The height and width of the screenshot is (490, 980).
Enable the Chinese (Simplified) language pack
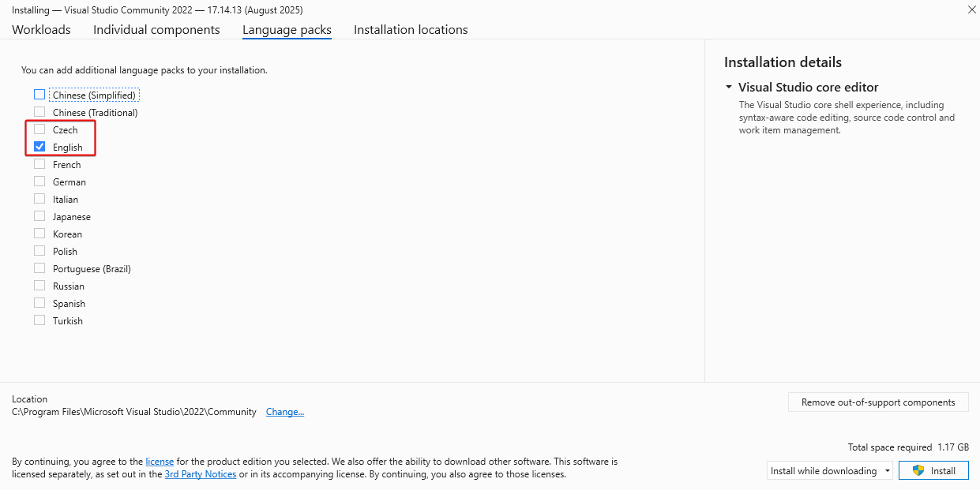coord(39,95)
